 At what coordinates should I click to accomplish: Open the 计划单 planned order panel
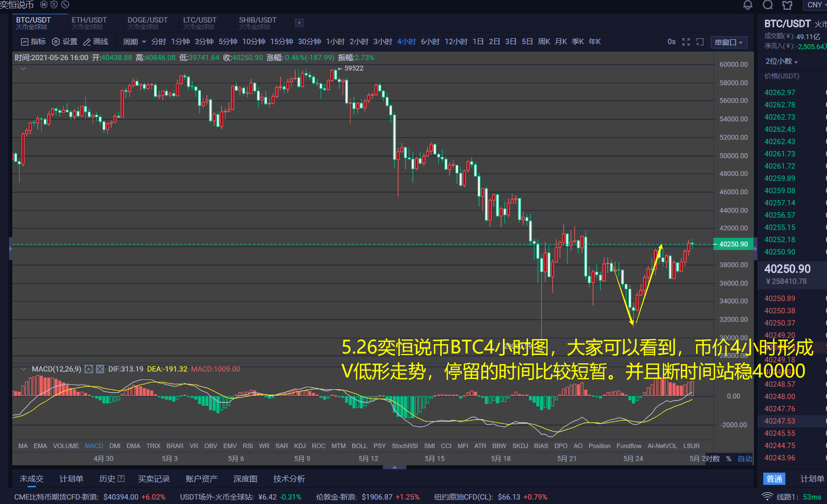click(72, 479)
